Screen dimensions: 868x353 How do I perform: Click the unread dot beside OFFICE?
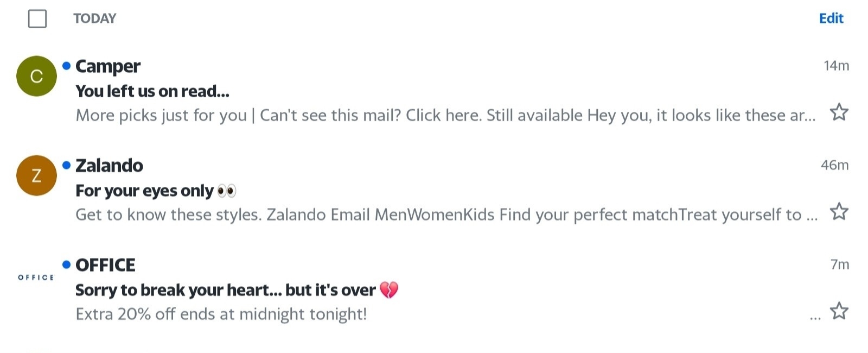pos(67,264)
